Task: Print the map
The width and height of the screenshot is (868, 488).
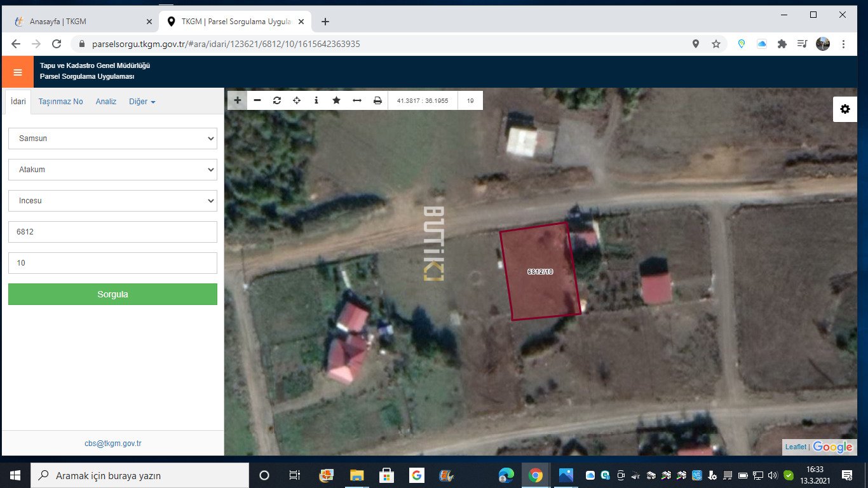Action: click(x=377, y=100)
